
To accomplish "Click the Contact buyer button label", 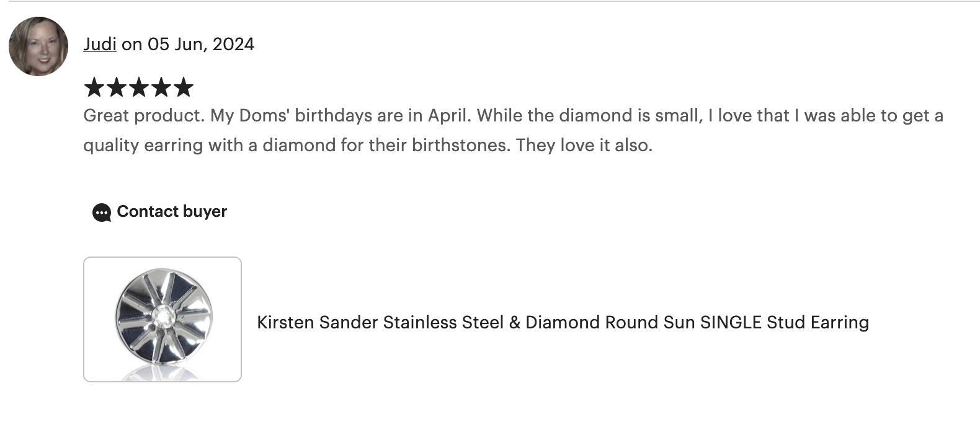I will coord(172,211).
